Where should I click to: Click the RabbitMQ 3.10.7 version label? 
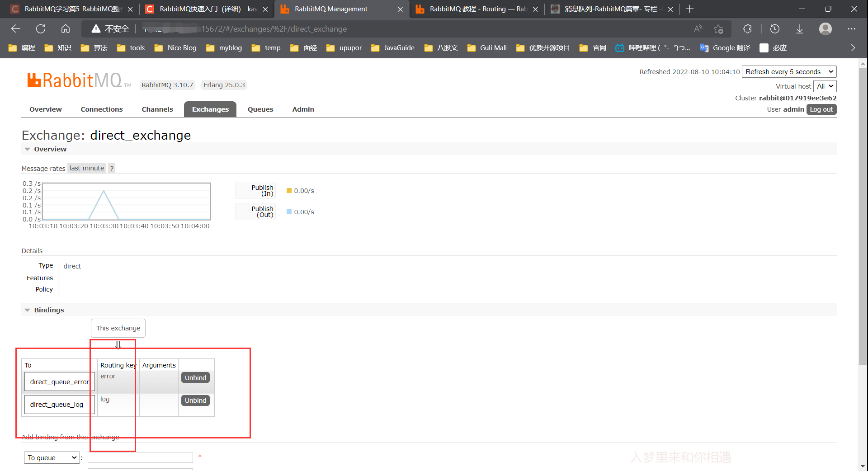coord(167,85)
